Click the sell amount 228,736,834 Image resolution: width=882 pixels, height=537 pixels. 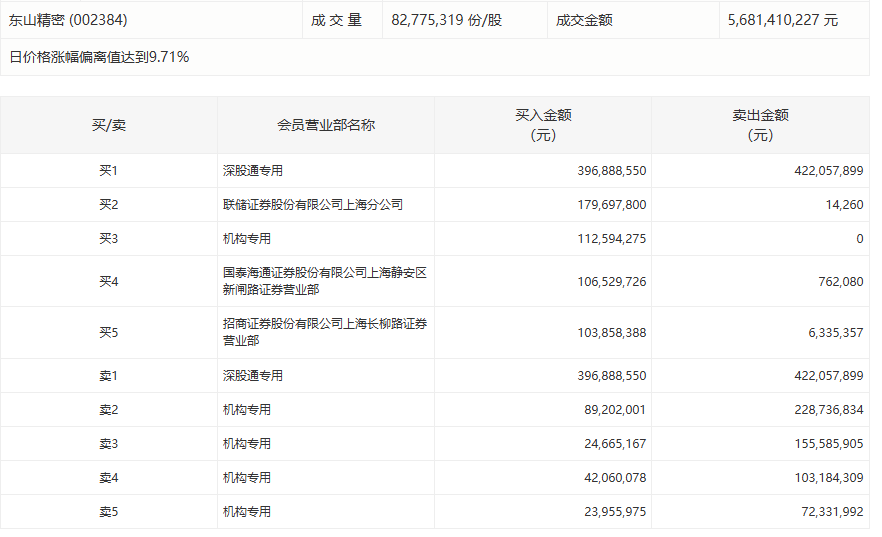829,410
